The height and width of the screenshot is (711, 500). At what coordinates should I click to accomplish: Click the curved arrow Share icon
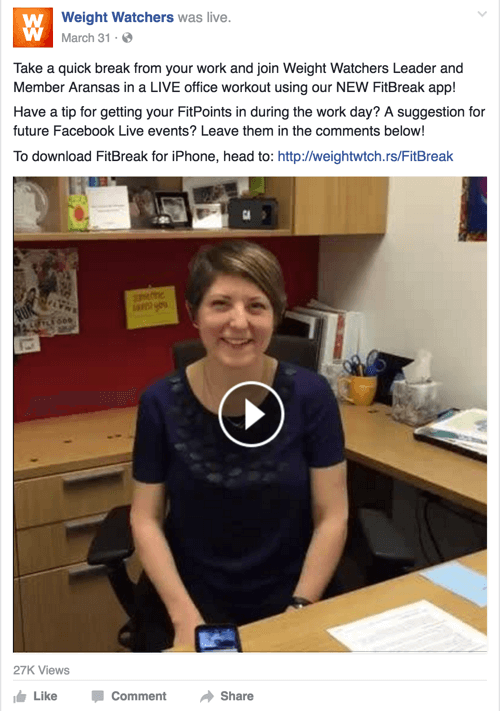(207, 696)
